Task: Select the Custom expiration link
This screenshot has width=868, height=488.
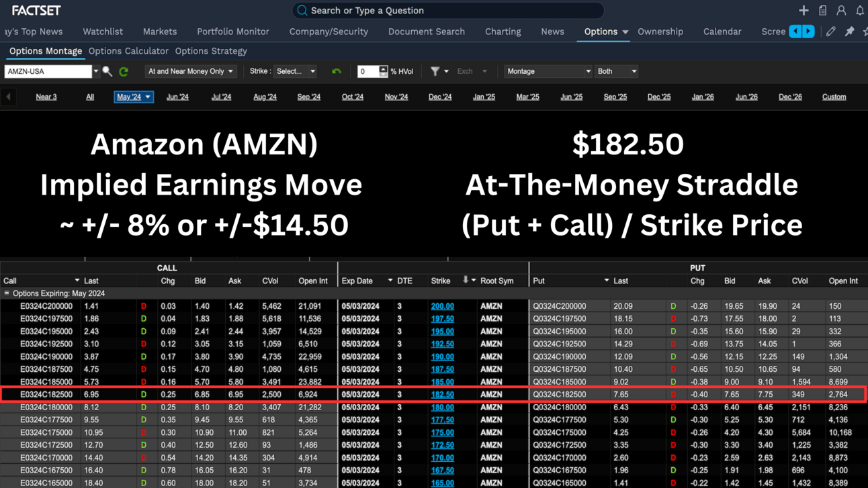Action: pyautogui.click(x=834, y=97)
